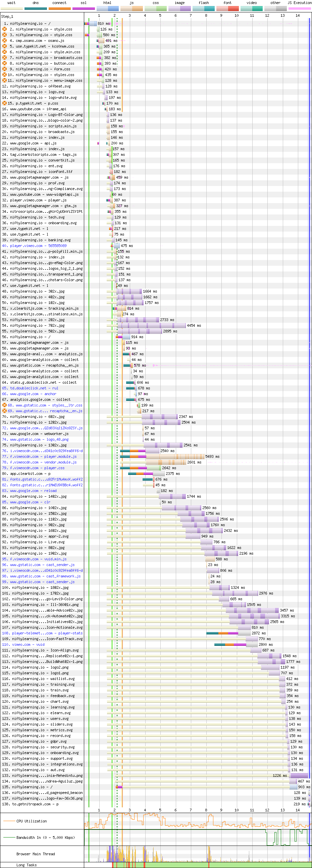Click the render-blocking icon on use.typekit.net kcs0nwm.css
312x868 pixels.
pos(5,46)
